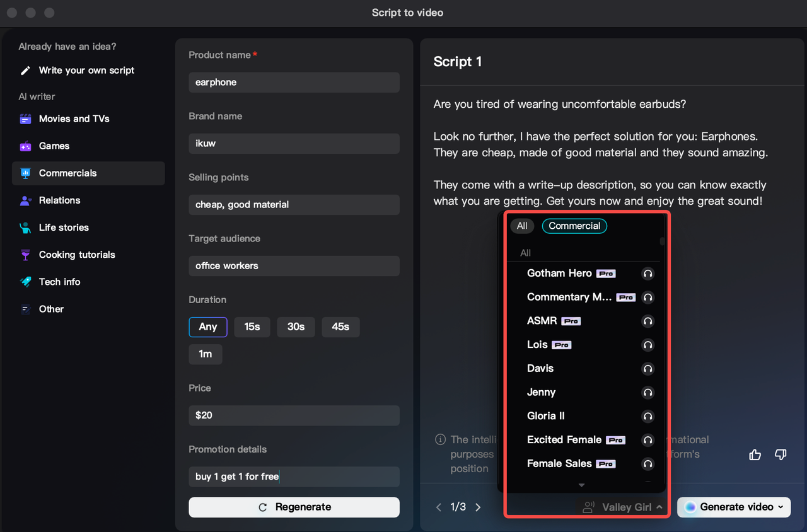807x532 pixels.
Task: Click the Regenerate button
Action: click(x=294, y=507)
